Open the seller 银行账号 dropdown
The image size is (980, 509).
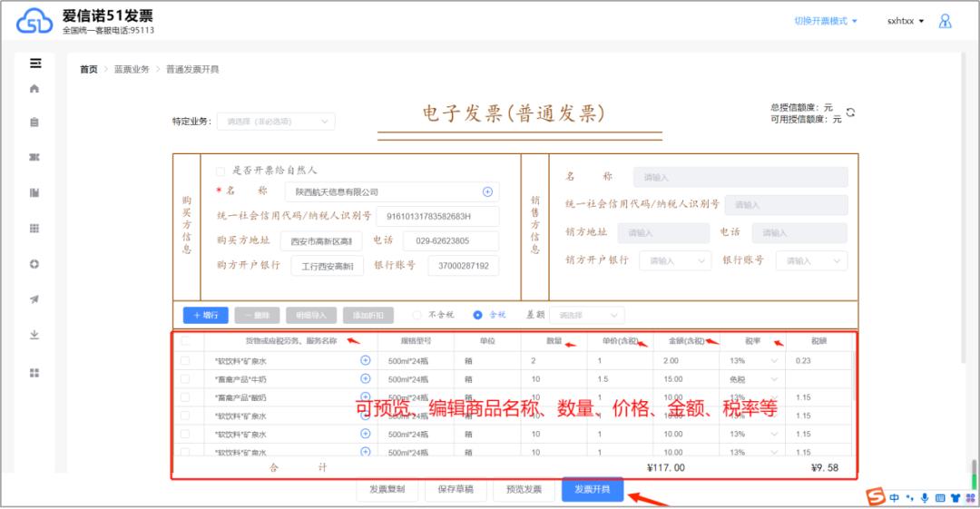(811, 260)
